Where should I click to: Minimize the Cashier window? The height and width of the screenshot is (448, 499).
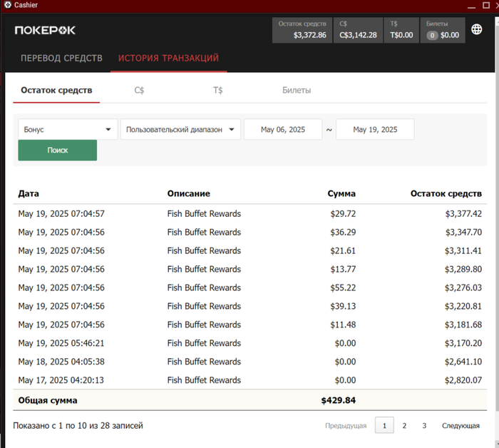click(471, 6)
